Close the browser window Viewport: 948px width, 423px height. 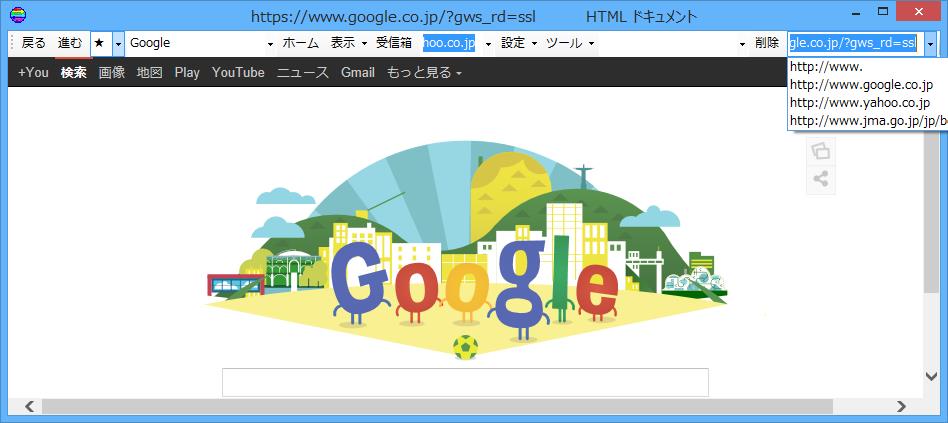(918, 12)
